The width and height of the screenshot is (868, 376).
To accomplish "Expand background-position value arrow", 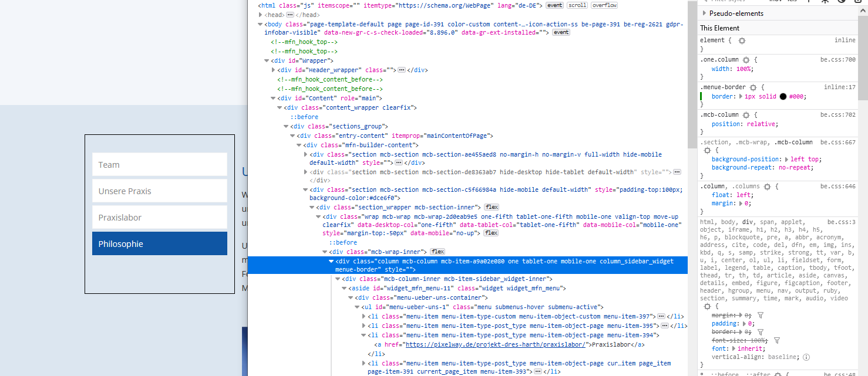I will (787, 159).
